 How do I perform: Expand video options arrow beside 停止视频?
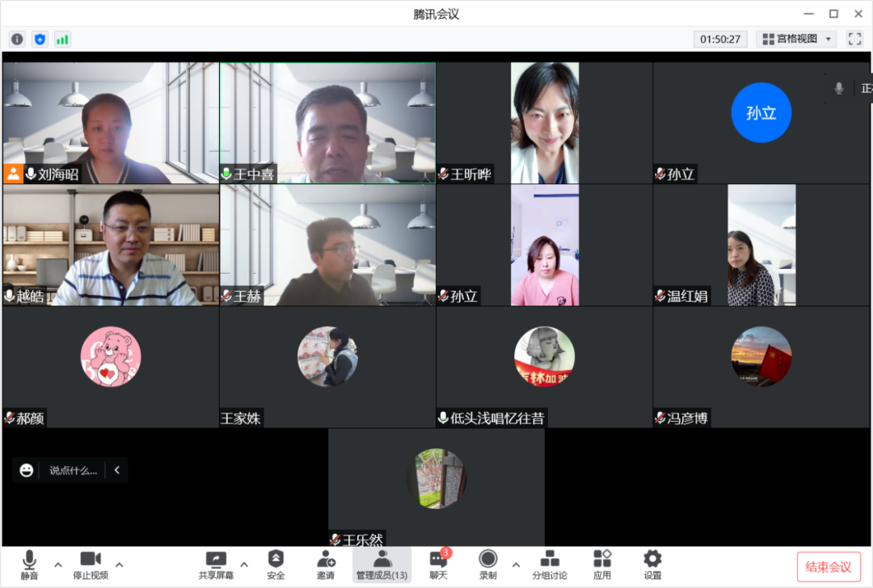point(120,564)
